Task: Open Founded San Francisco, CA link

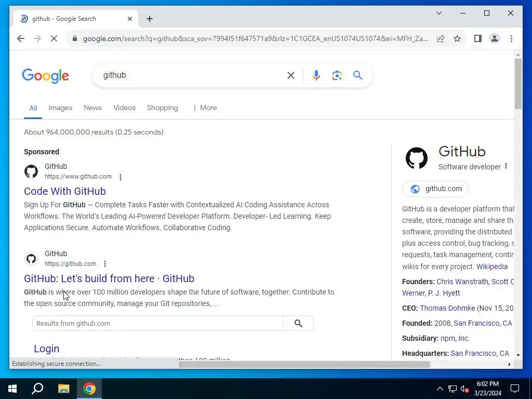Action: pos(483,323)
